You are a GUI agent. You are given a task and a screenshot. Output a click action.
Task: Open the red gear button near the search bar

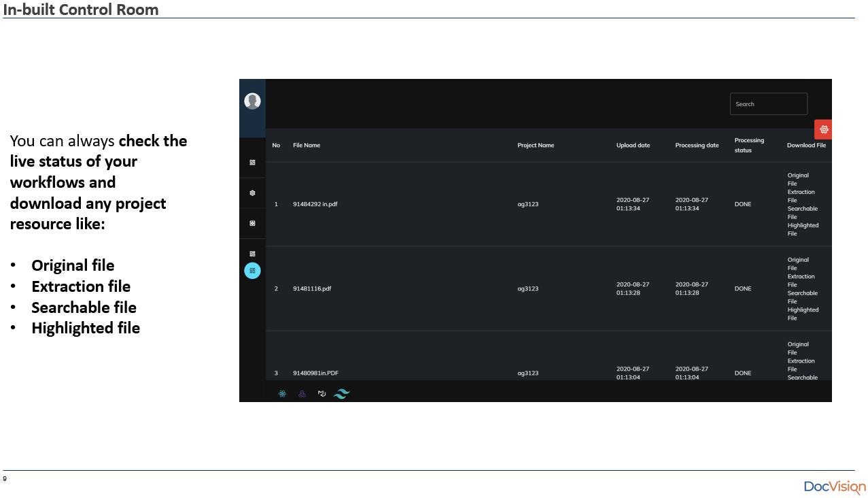tap(824, 129)
